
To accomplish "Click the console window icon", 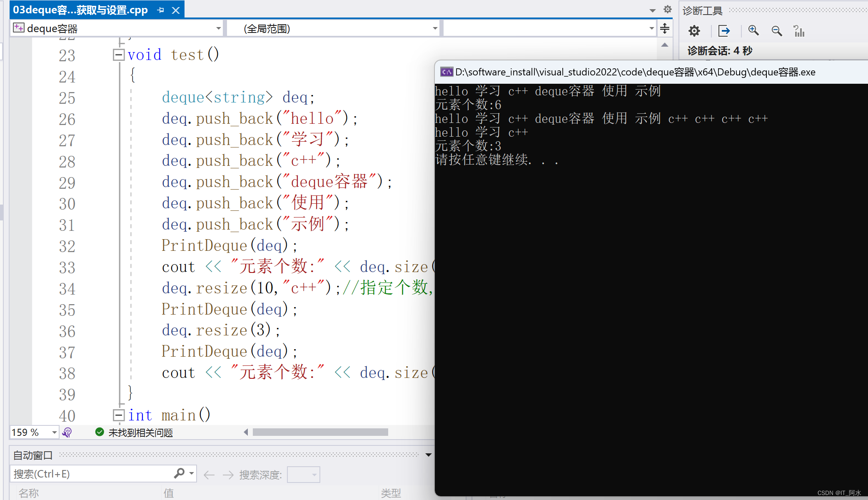I will tap(446, 72).
